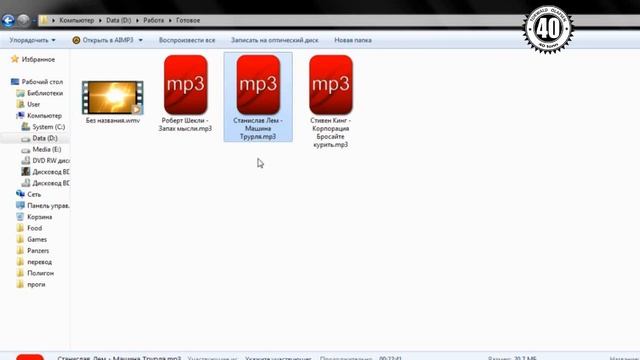
Task: Click the User folder icon
Action: point(20,104)
